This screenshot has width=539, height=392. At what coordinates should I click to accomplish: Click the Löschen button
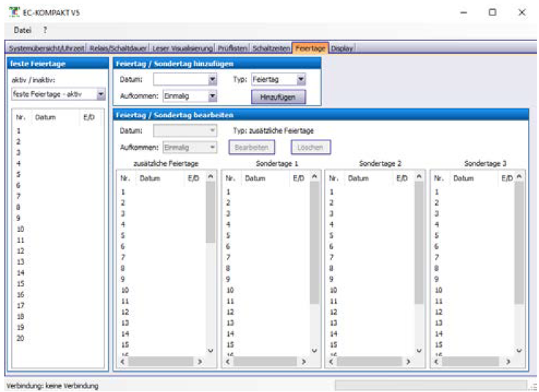[x=310, y=147]
